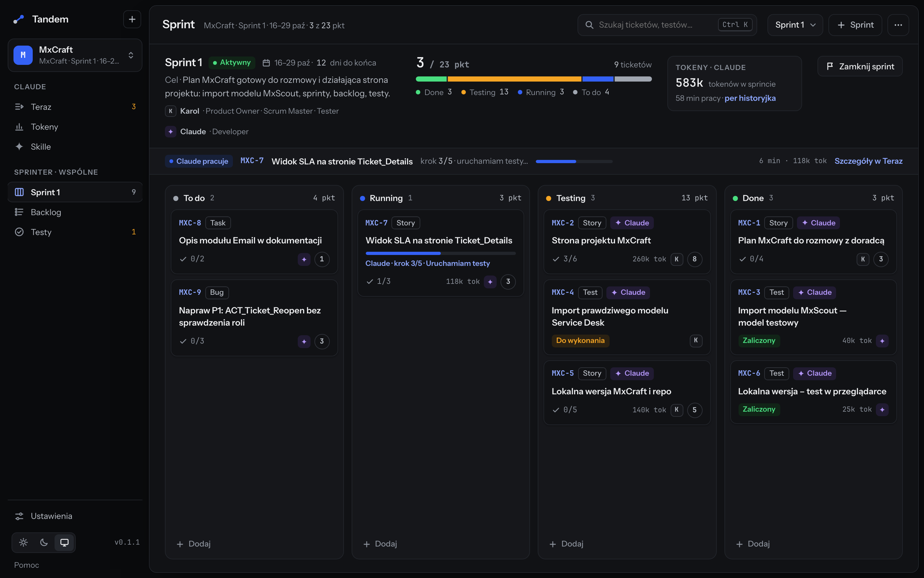The width and height of the screenshot is (924, 578).
Task: Click K avatar on MXC-2 card
Action: (x=677, y=259)
